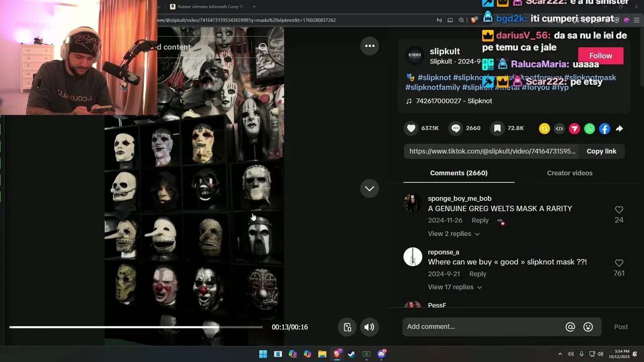The width and height of the screenshot is (644, 362).
Task: Open sponge_boy_me_bob's avatar
Action: (413, 204)
